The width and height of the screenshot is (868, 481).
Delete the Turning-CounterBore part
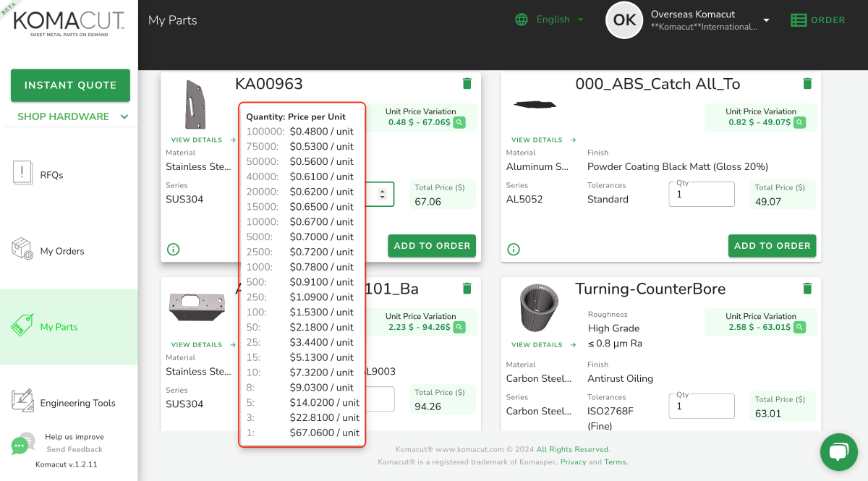point(807,289)
